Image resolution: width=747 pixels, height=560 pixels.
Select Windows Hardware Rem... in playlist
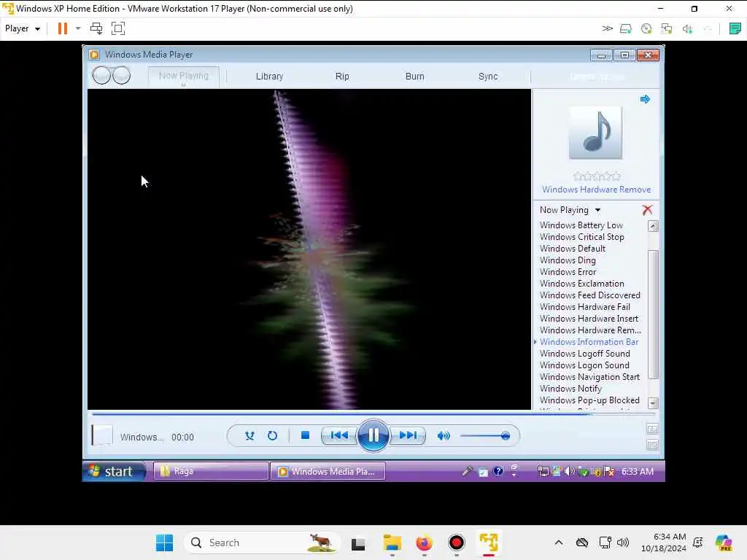[590, 330]
